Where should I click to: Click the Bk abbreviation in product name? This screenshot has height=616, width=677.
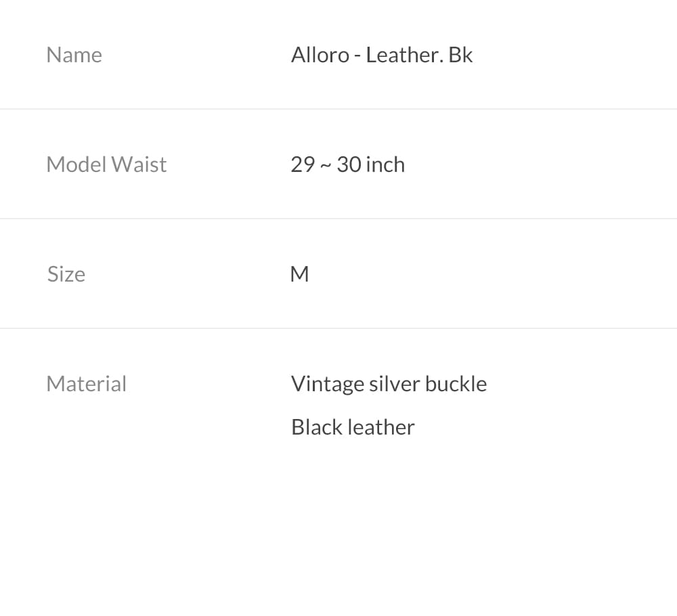(460, 56)
